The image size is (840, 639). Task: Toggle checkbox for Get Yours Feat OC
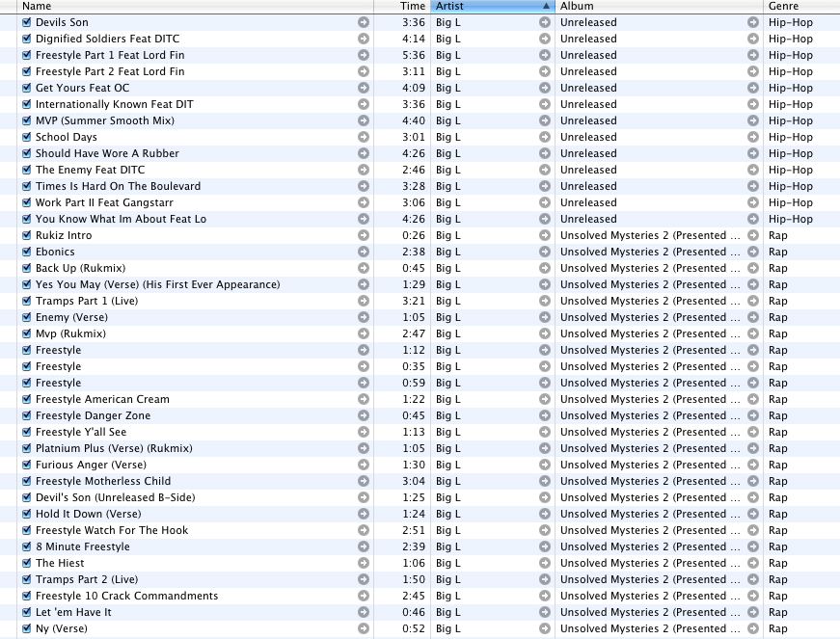[26, 88]
